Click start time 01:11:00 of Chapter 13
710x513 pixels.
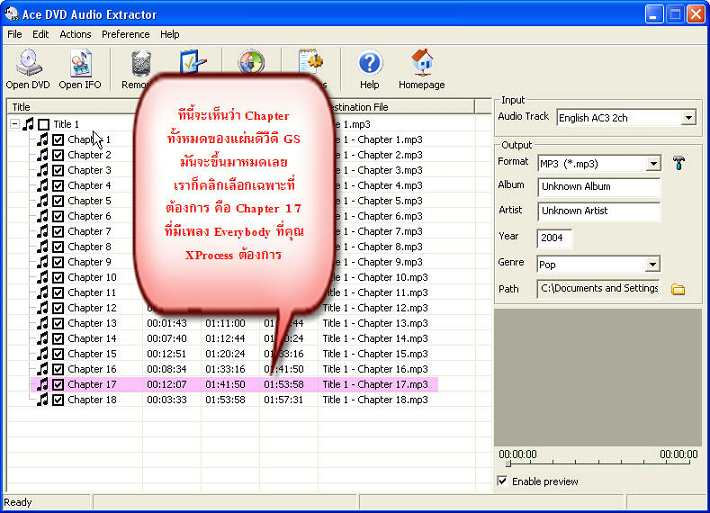coord(225,323)
